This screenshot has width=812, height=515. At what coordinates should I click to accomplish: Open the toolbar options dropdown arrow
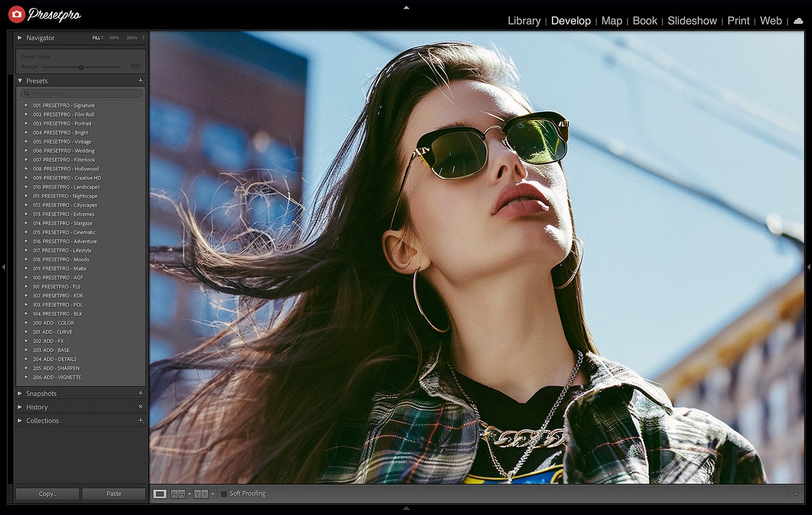tap(796, 494)
